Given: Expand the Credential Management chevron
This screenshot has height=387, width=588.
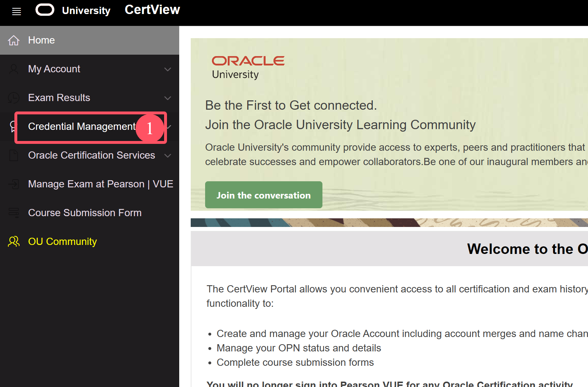Looking at the screenshot, I should pos(169,127).
